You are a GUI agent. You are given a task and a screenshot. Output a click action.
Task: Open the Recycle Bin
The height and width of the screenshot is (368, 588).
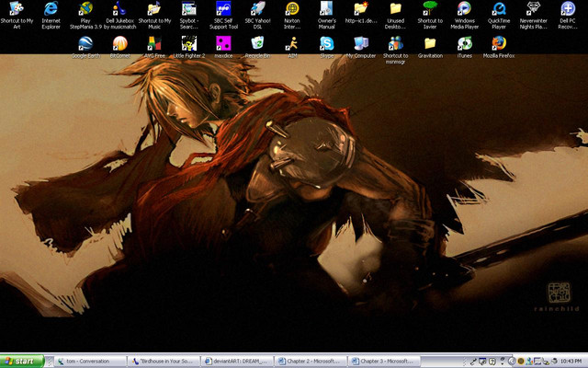pyautogui.click(x=257, y=47)
